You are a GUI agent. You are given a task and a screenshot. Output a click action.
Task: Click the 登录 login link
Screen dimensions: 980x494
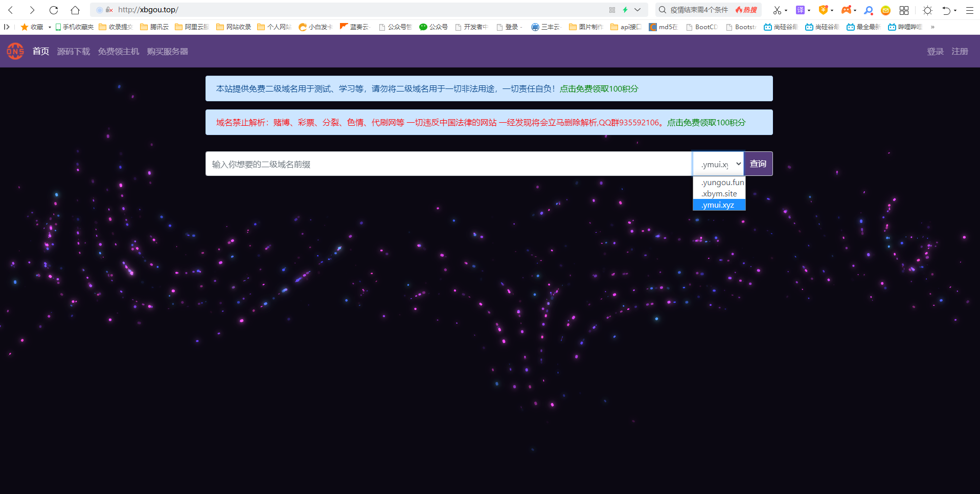coord(935,51)
